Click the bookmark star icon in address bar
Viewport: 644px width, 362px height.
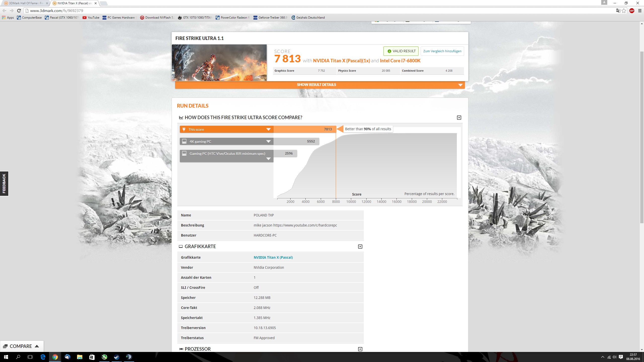click(x=624, y=11)
